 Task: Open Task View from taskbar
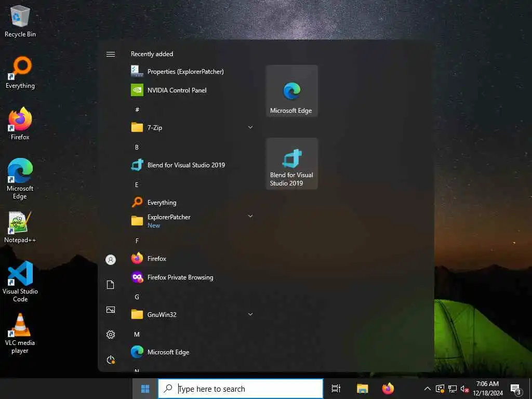pos(336,389)
